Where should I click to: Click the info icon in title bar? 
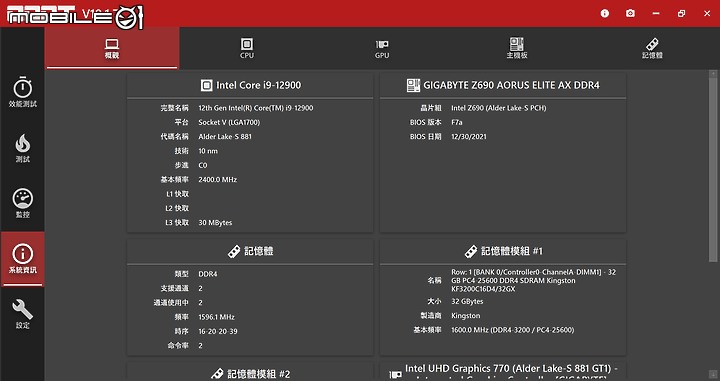pyautogui.click(x=605, y=13)
